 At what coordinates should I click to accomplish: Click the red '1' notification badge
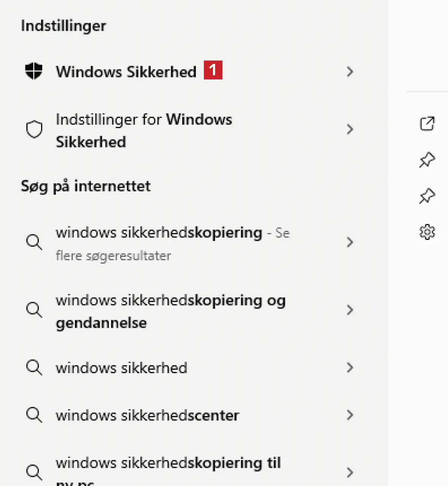[x=213, y=70]
